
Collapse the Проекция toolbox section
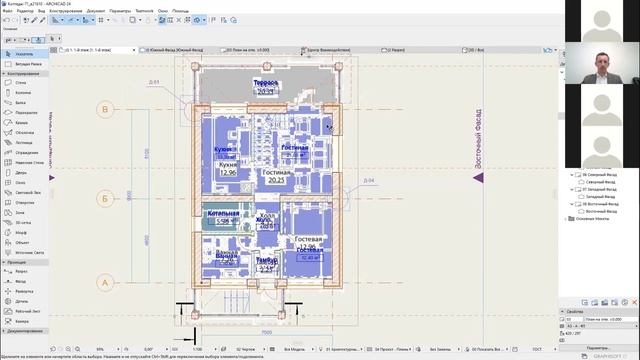(4, 262)
